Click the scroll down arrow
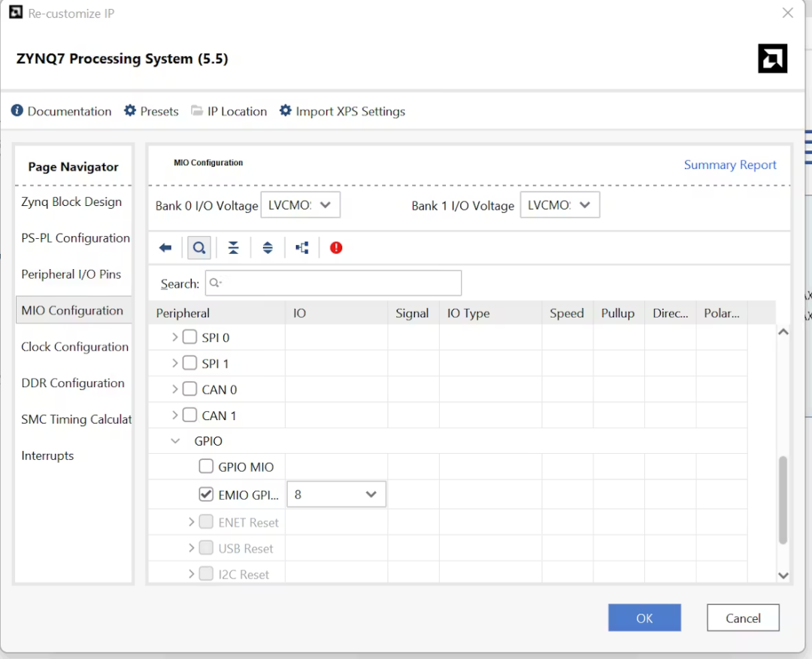Viewport: 812px width, 659px height. pos(783,575)
